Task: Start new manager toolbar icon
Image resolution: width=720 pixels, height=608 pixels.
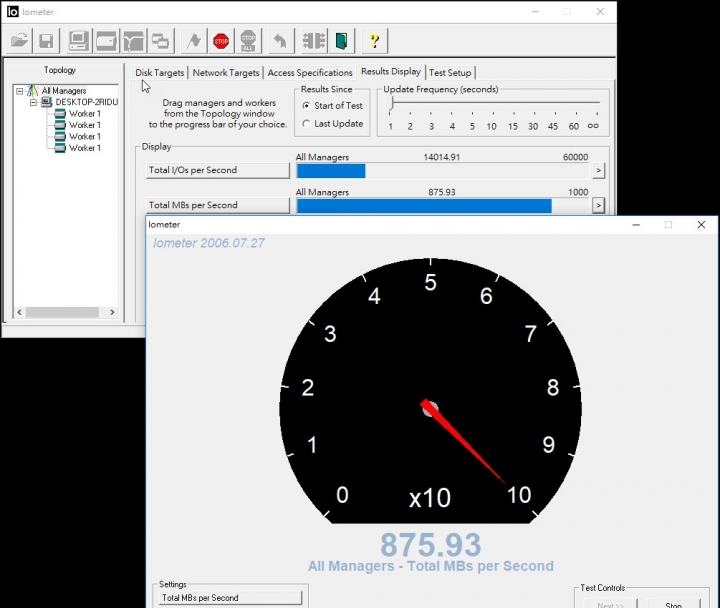Action: pyautogui.click(x=79, y=41)
